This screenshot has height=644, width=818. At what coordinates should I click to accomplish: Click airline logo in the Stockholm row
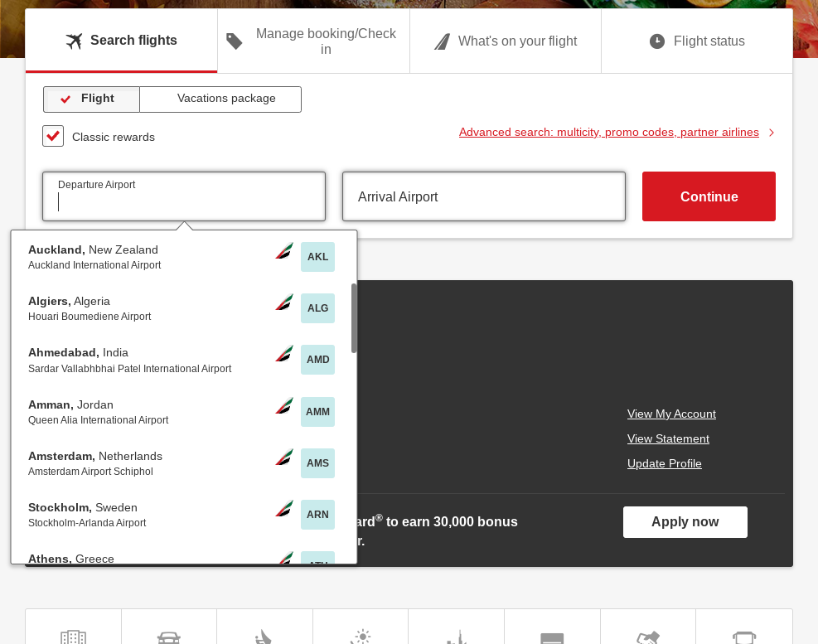(284, 509)
